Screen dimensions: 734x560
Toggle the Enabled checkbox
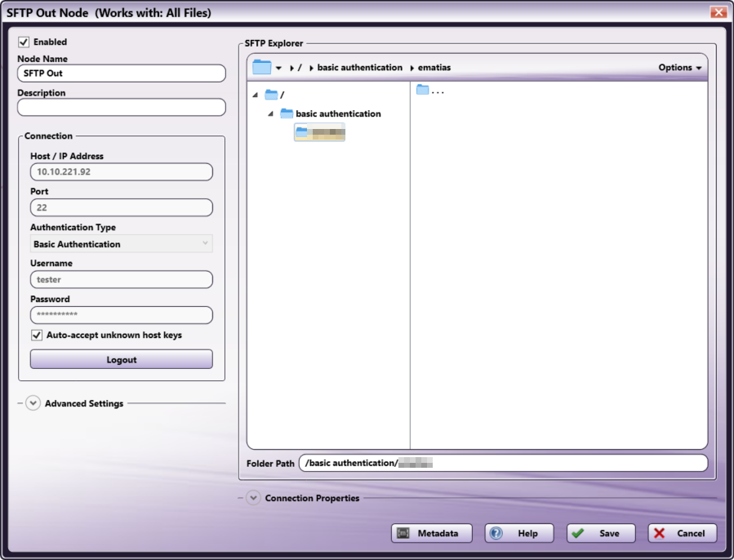coord(24,42)
